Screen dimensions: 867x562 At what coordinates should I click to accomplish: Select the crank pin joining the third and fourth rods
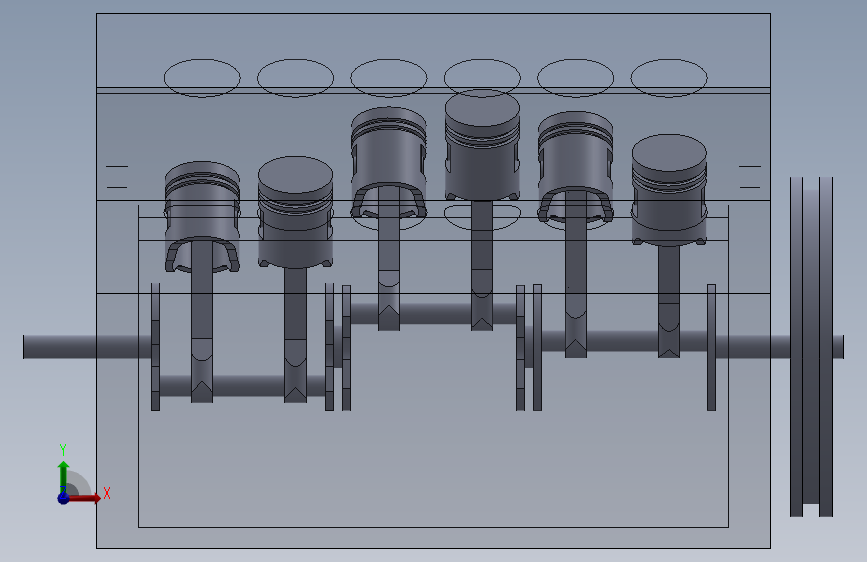pyautogui.click(x=435, y=314)
